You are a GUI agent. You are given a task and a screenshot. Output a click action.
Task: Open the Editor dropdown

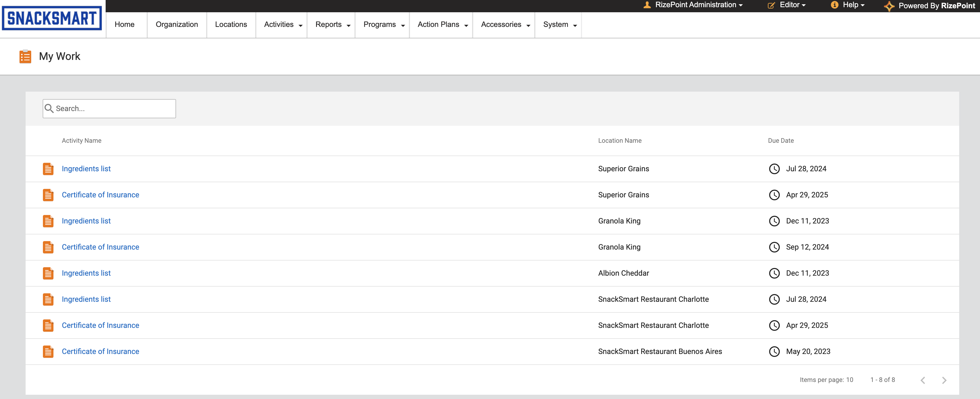[x=786, y=5]
